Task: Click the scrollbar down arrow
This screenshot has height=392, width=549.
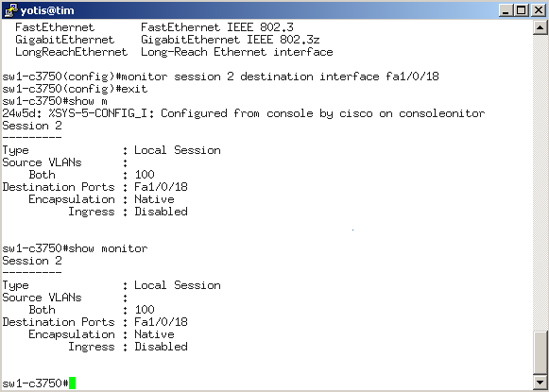Action: (x=540, y=382)
